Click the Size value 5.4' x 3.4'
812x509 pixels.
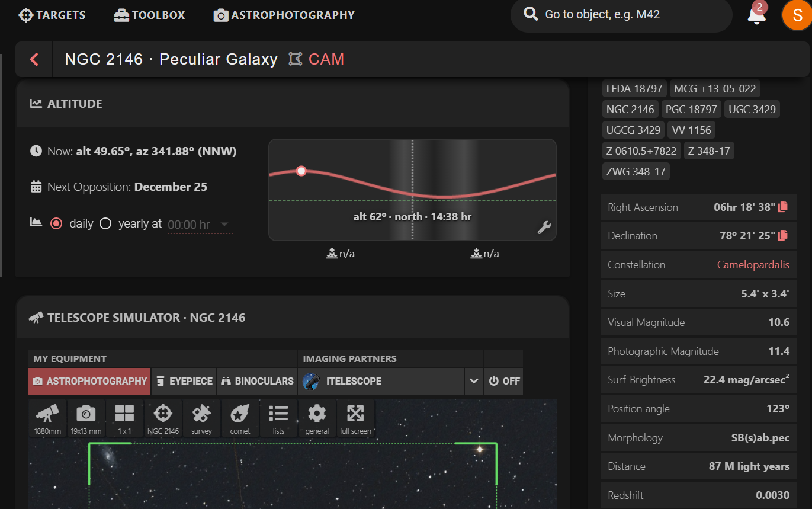tap(765, 293)
